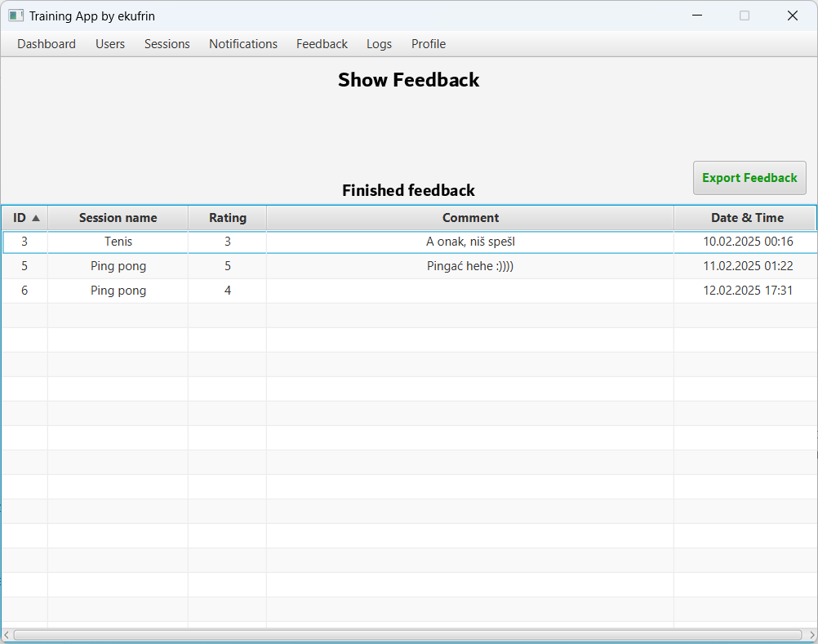Sort by Rating column header
Image resolution: width=818 pixels, height=644 pixels.
coord(228,218)
